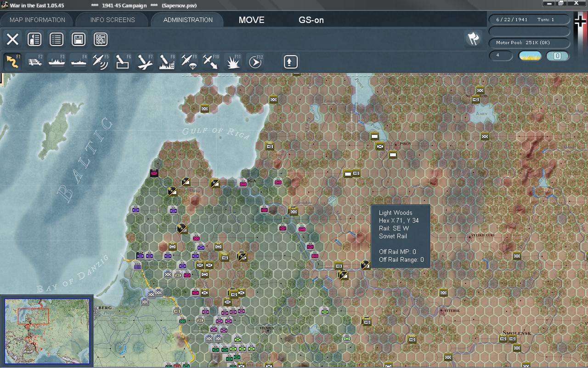
Task: Select the HD counter east of Gulf of Riga
Action: [x=270, y=146]
